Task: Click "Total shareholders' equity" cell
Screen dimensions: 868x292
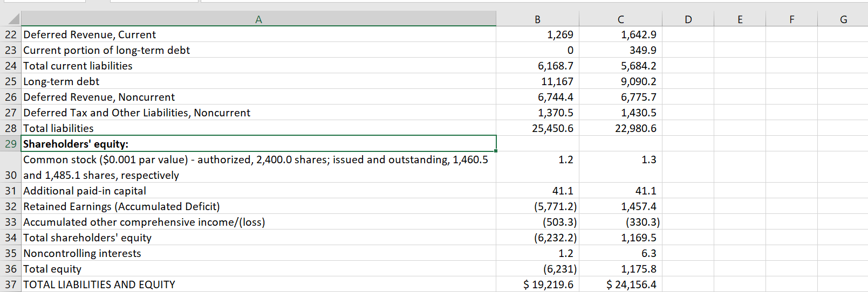Action: tap(258, 238)
